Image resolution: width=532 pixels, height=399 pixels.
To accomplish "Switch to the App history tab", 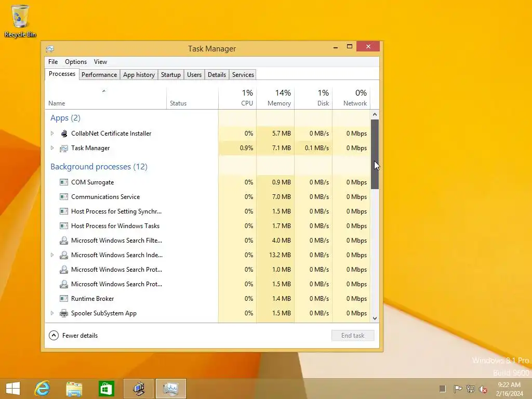I will (x=139, y=75).
